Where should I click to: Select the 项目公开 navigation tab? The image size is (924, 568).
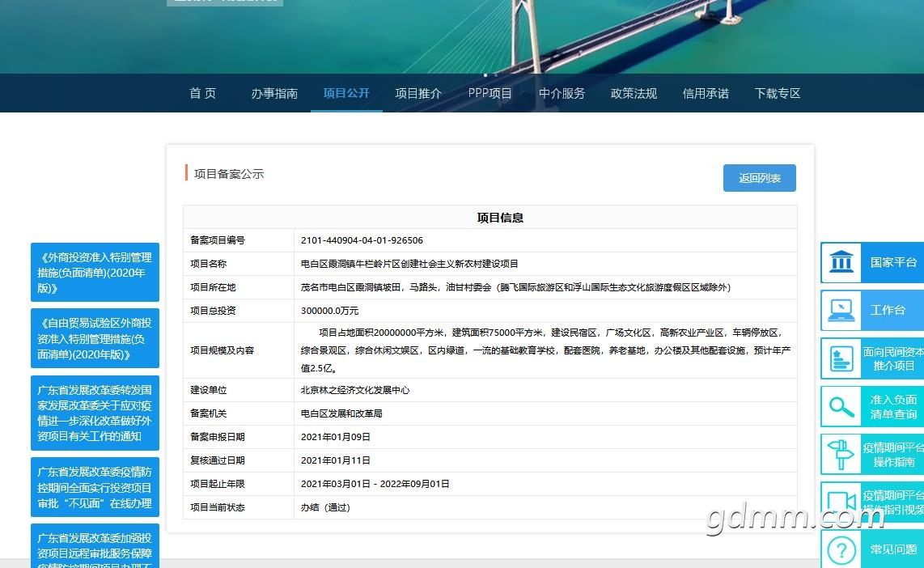346,93
